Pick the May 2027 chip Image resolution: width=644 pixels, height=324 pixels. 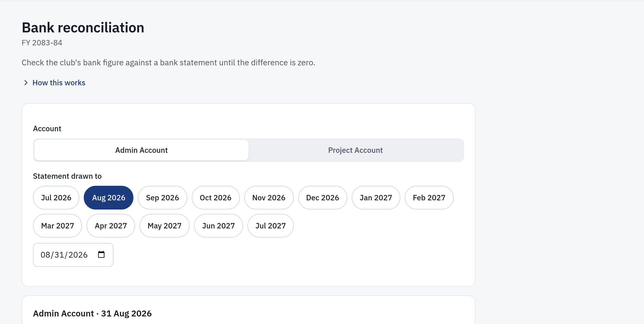click(165, 226)
